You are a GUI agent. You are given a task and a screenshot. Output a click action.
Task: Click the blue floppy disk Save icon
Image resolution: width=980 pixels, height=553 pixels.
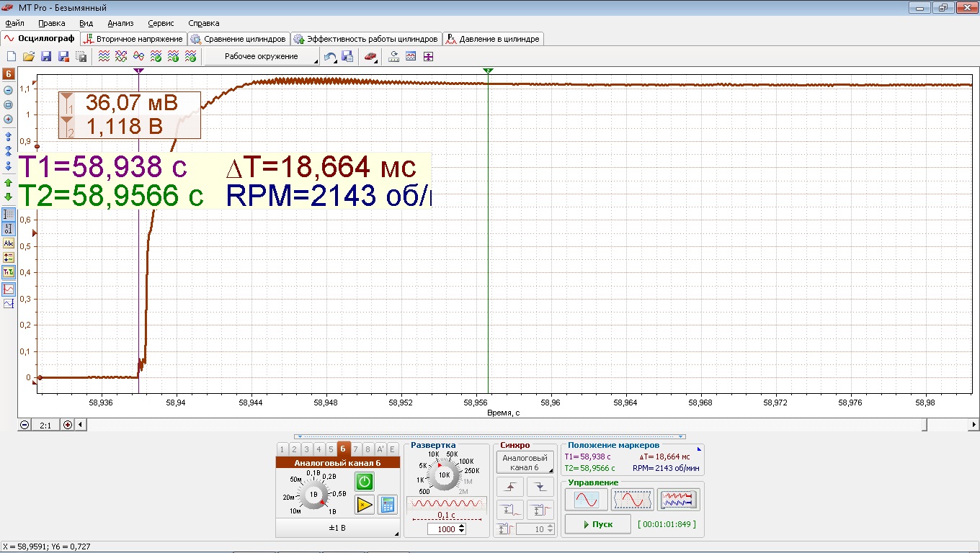[x=46, y=56]
